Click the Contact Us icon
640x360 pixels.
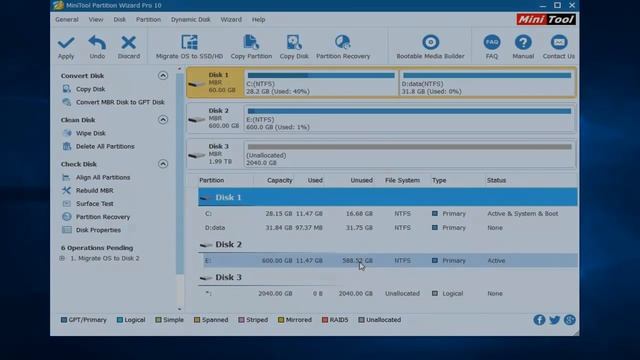(x=559, y=42)
